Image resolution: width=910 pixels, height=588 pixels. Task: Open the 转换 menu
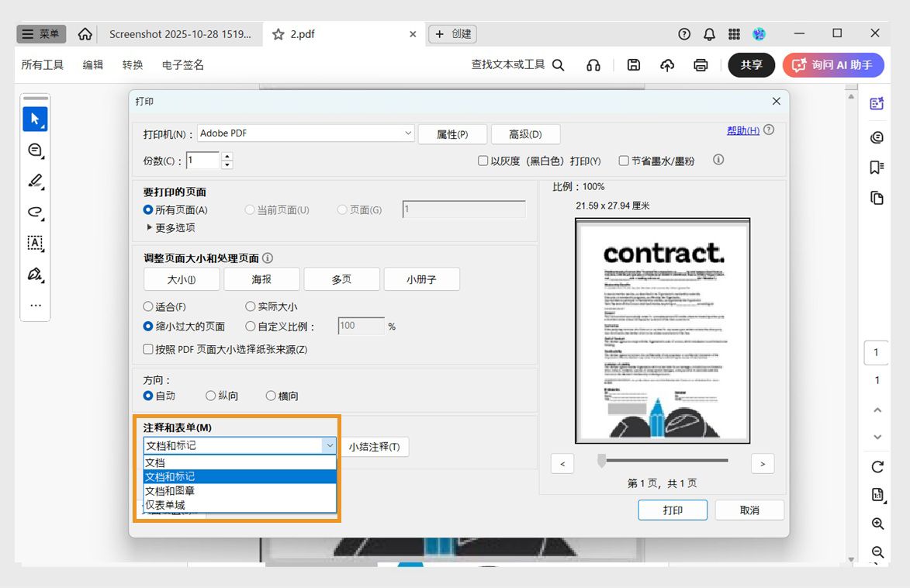[x=132, y=65]
